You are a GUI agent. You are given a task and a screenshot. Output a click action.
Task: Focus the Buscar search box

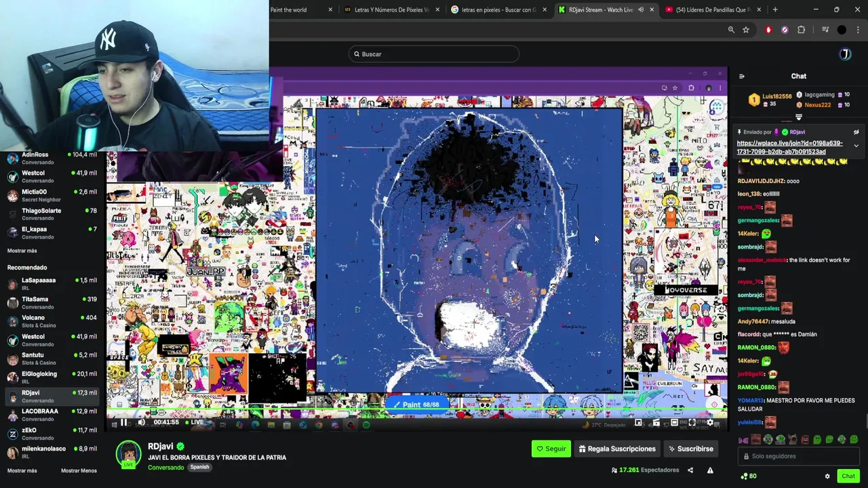(434, 54)
